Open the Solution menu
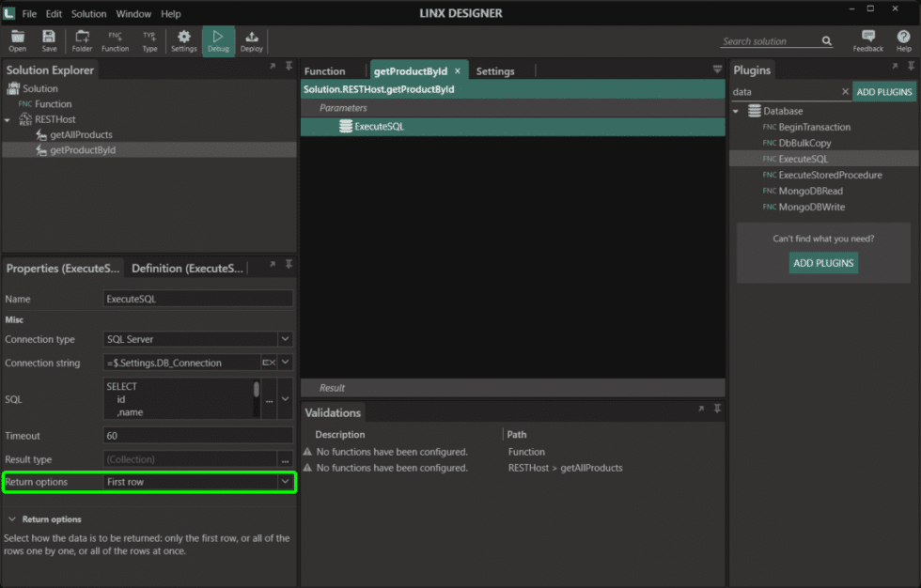The width and height of the screenshot is (921, 588). point(88,13)
